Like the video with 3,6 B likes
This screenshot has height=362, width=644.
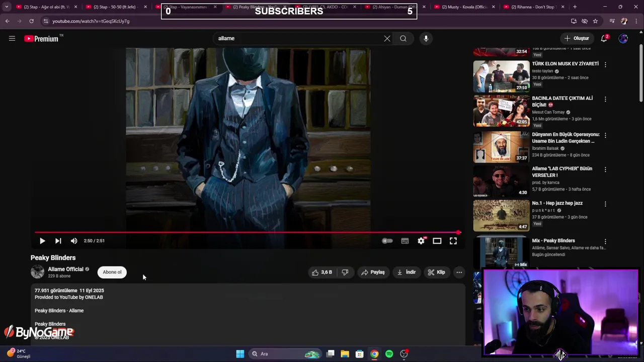click(x=322, y=272)
